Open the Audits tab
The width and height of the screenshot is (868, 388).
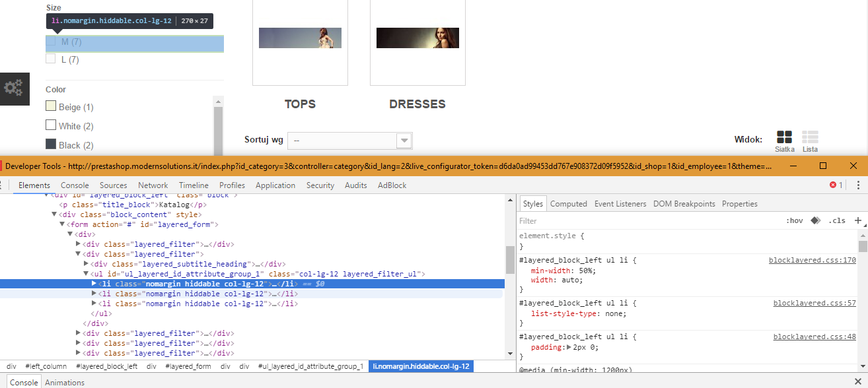pyautogui.click(x=356, y=185)
